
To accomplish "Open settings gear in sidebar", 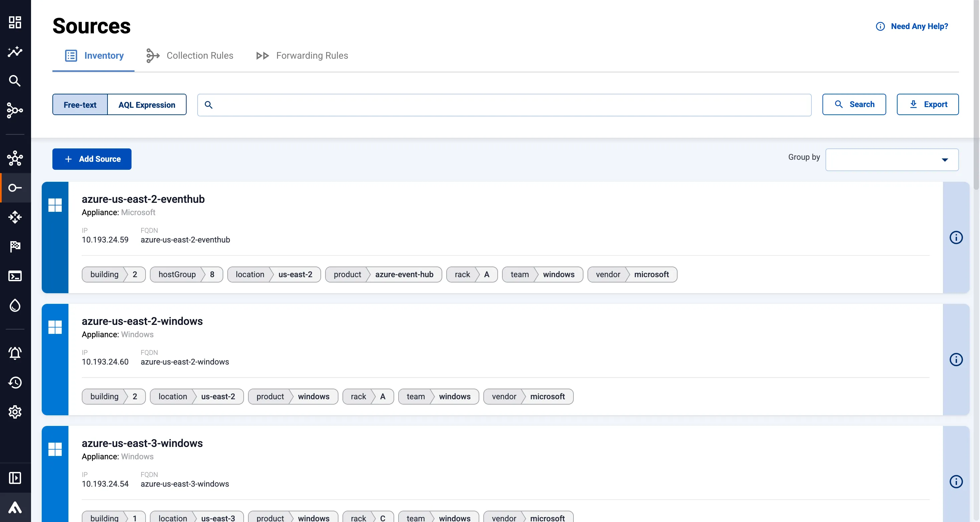I will click(15, 412).
